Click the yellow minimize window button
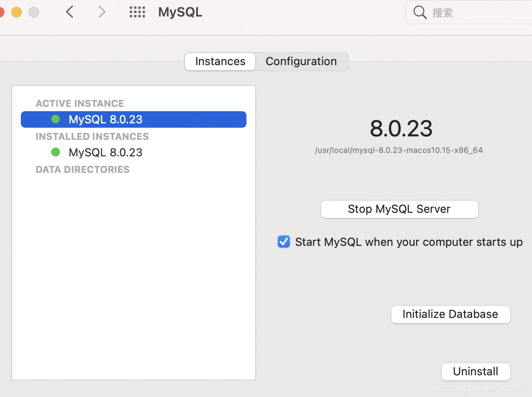The height and width of the screenshot is (397, 532). tap(16, 12)
